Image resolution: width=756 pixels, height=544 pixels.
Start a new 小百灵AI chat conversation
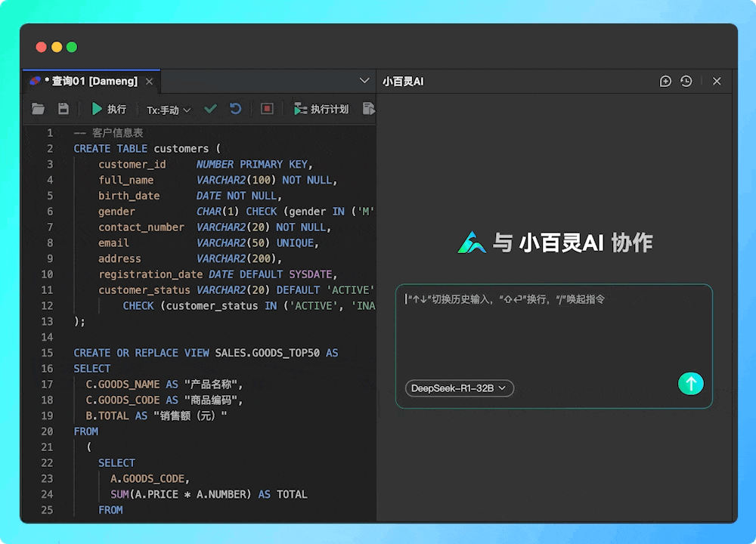665,81
